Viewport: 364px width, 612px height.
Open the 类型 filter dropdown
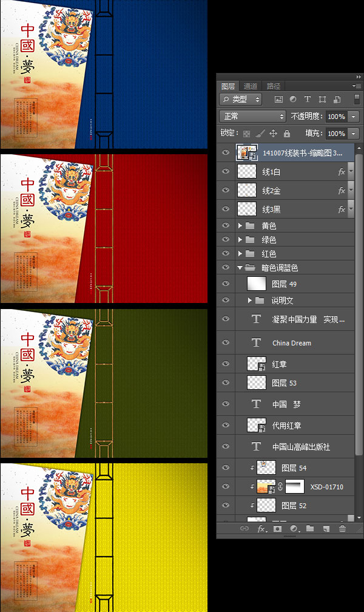[x=240, y=99]
